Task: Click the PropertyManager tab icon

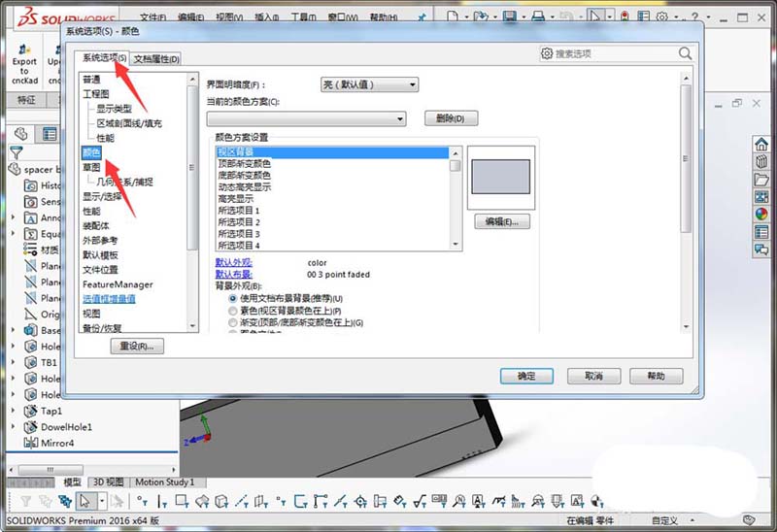Action: point(50,134)
